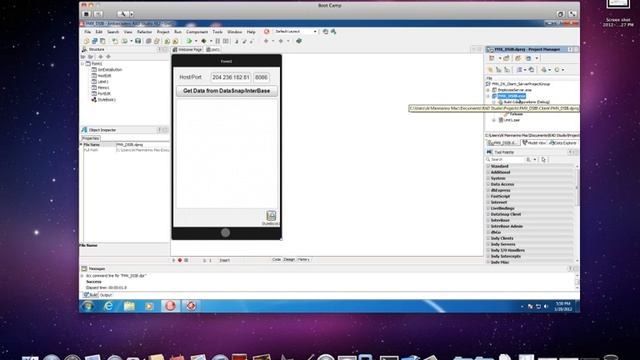This screenshot has width=640, height=360.
Task: Switch to the Design view tab
Action: click(289, 260)
